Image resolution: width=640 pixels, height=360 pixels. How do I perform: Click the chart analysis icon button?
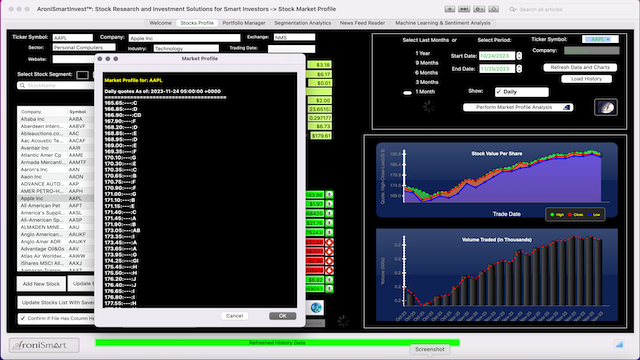click(606, 107)
